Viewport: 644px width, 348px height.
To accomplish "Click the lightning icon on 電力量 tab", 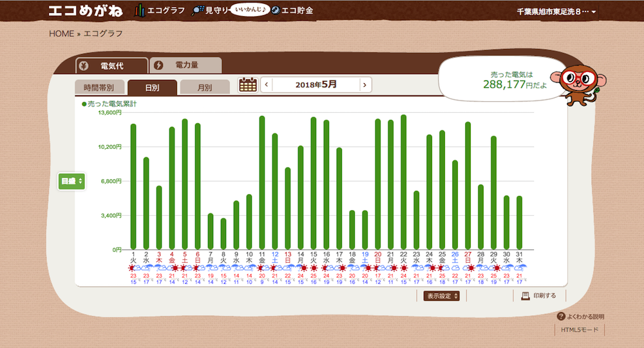I will click(x=158, y=65).
